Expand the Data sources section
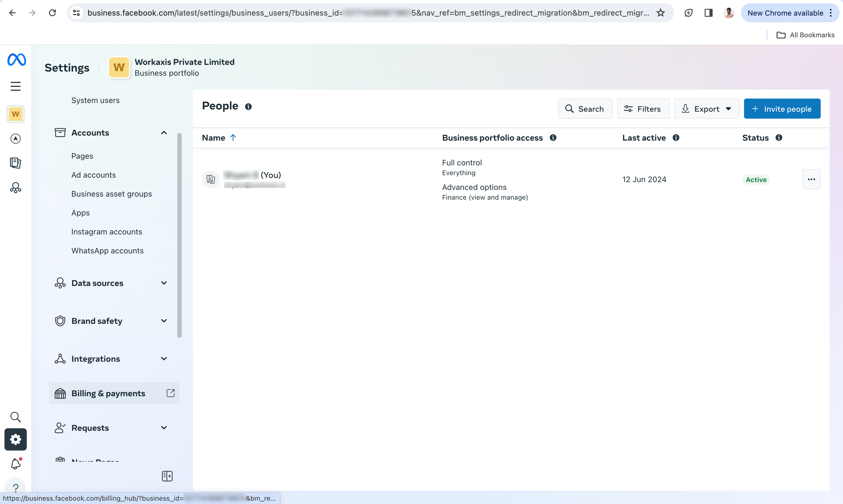 tap(164, 283)
